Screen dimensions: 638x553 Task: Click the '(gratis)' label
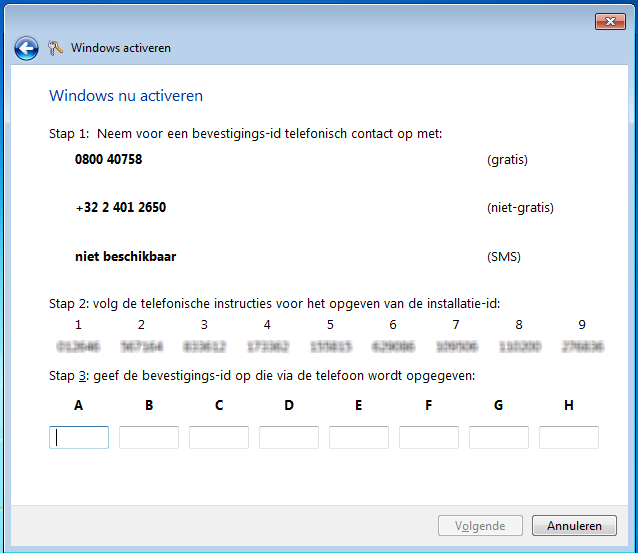(x=507, y=160)
